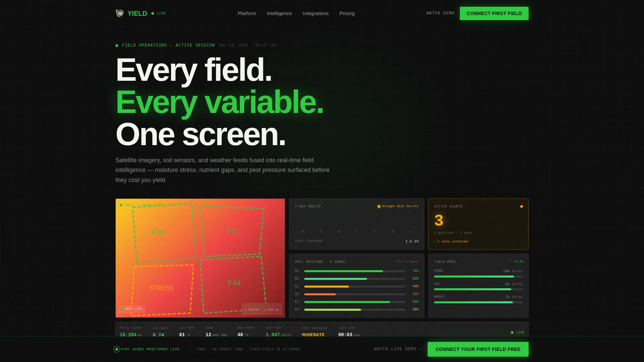This screenshot has height=362, width=644.
Task: Open the Integrations nav item
Action: click(x=316, y=13)
